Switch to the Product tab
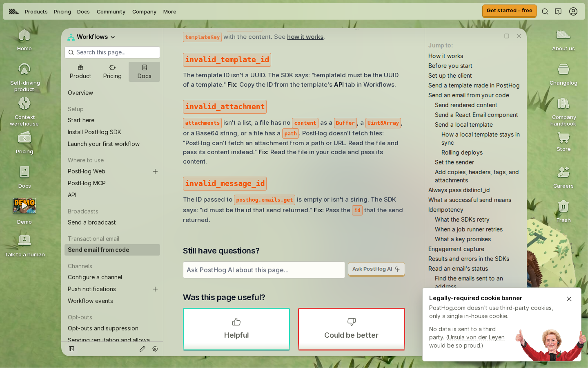Screen dimensions: 588x368 80,72
